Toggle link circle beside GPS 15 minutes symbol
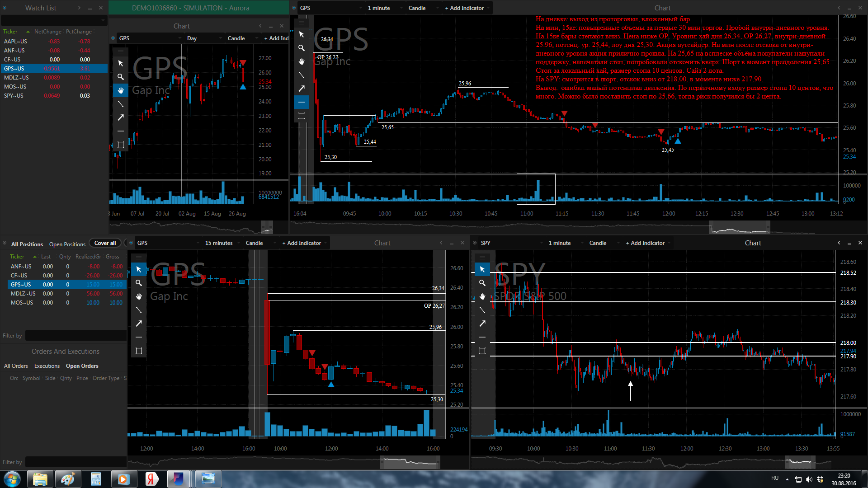 (131, 243)
